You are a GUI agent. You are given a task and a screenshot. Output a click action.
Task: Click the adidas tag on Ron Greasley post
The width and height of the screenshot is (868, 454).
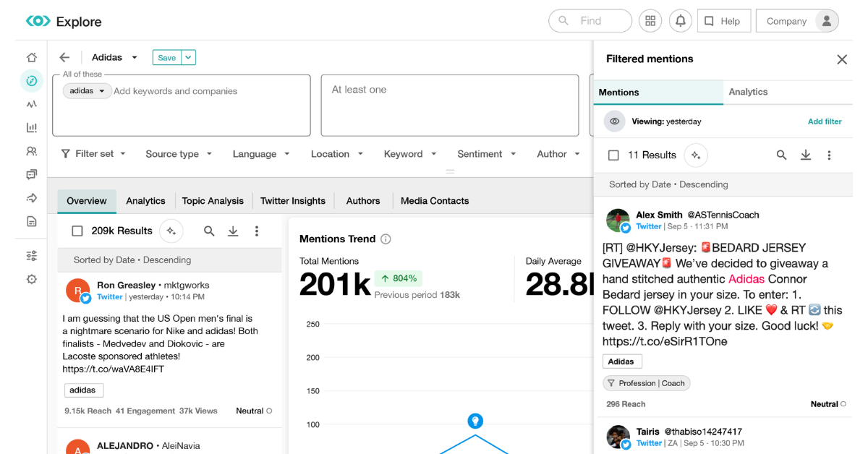[x=82, y=390]
